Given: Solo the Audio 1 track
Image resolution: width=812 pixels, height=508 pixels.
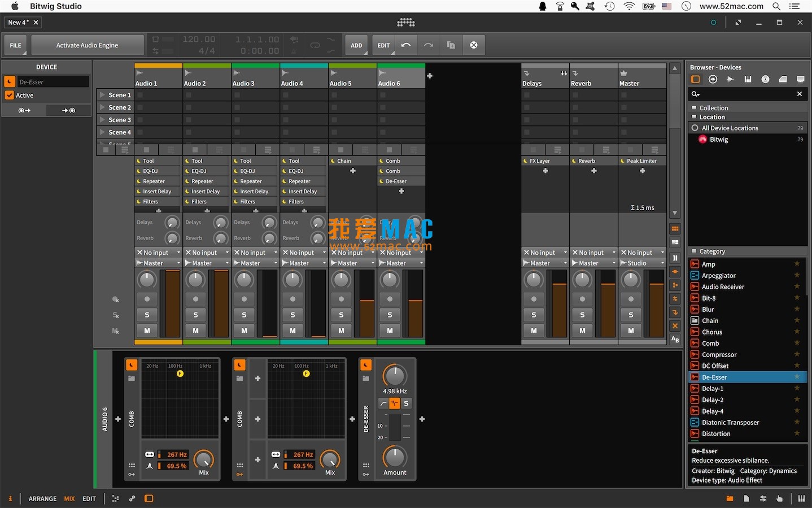Looking at the screenshot, I should [x=147, y=315].
